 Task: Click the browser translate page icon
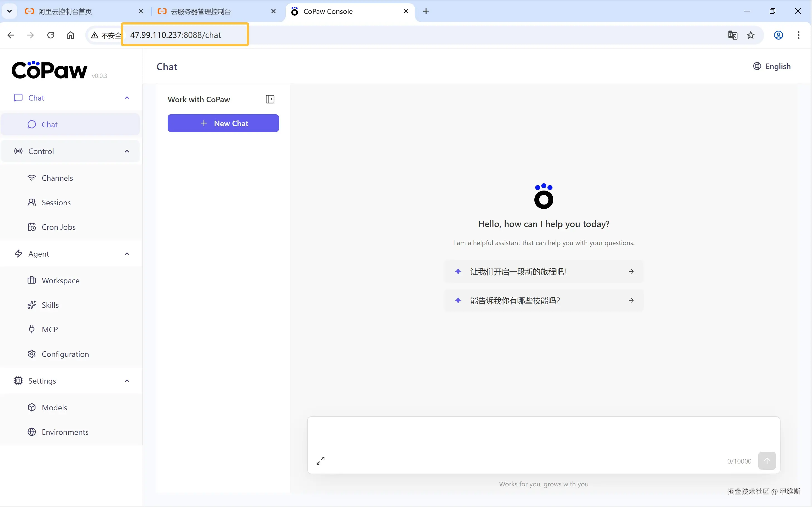[733, 35]
